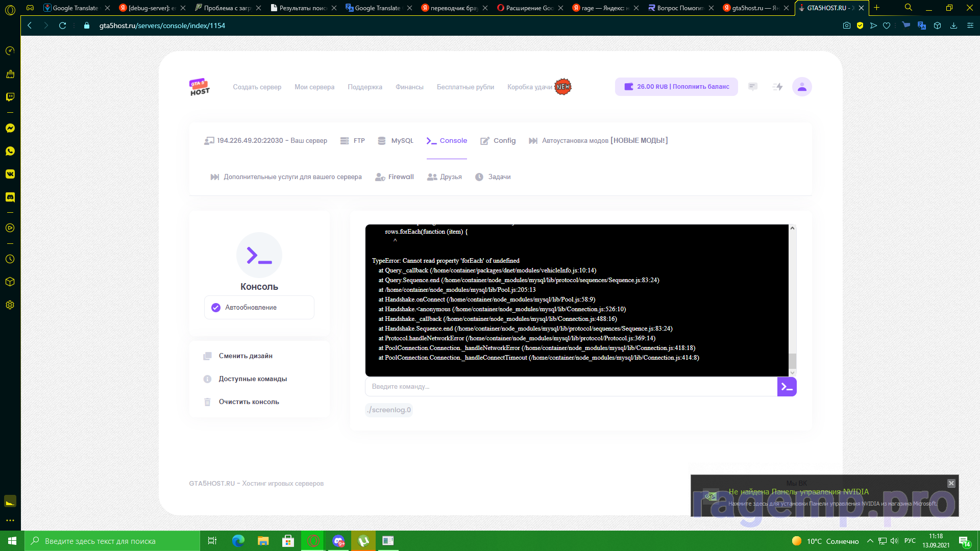Click Коробка удачи NEW link

click(539, 87)
